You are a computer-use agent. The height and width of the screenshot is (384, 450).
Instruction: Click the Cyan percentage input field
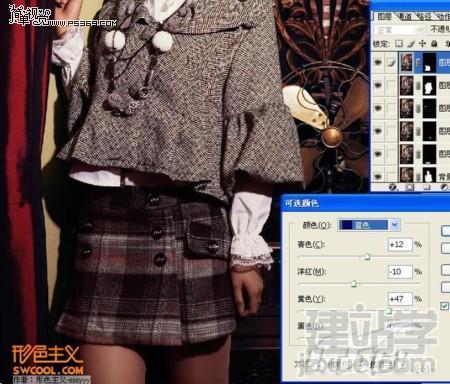400,244
